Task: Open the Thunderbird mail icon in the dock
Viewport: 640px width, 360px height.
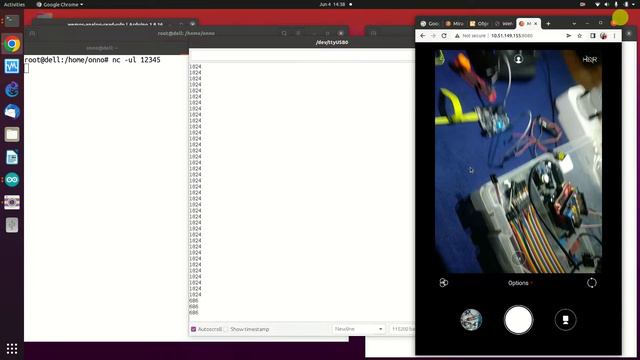Action: [12, 112]
